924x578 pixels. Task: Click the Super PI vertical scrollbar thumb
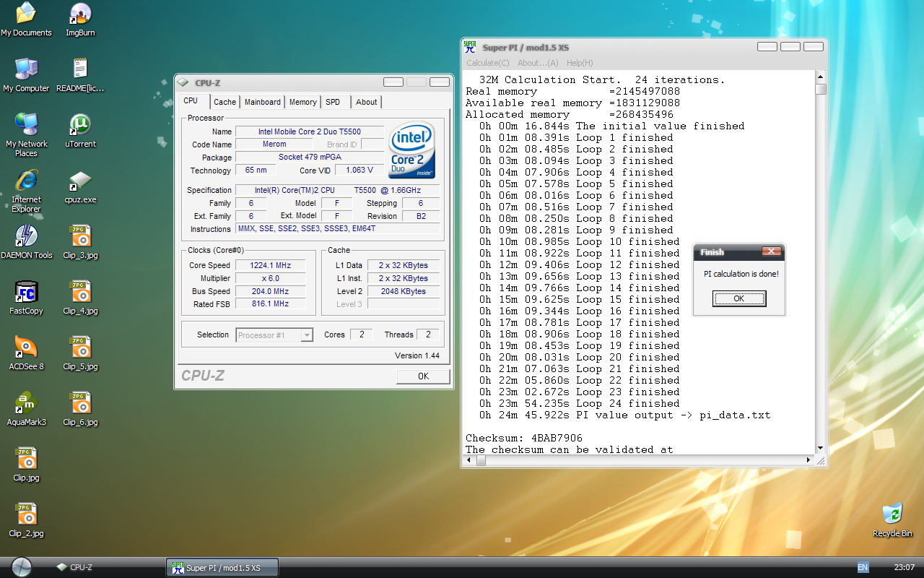[x=821, y=90]
